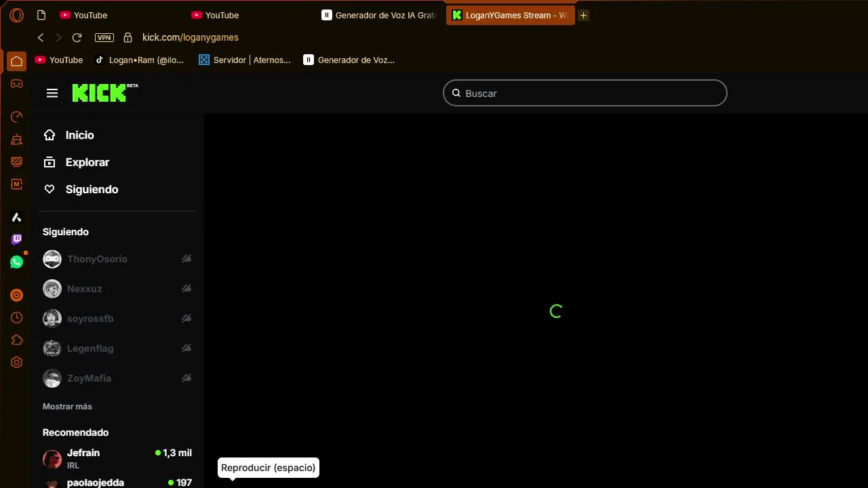The height and width of the screenshot is (488, 868).
Task: Click ThonyOsorio offline status icon
Action: [x=186, y=259]
